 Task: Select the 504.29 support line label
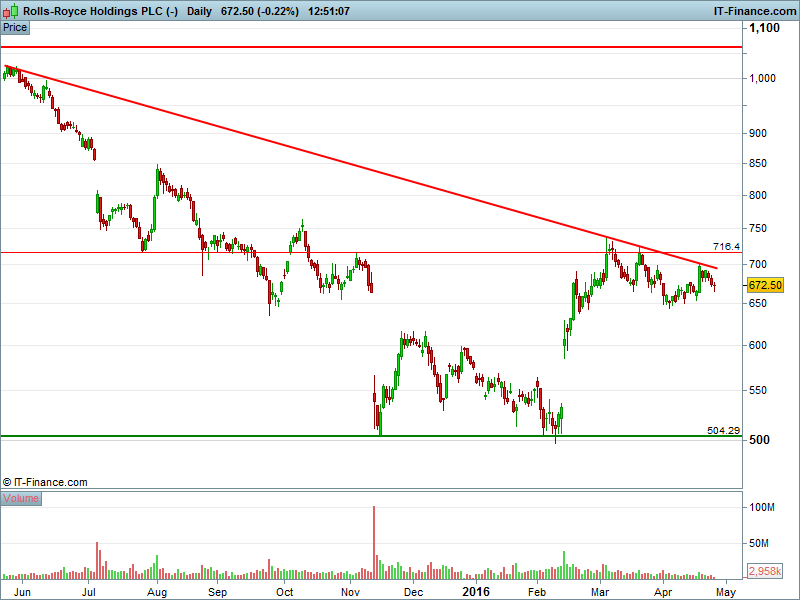[x=723, y=430]
